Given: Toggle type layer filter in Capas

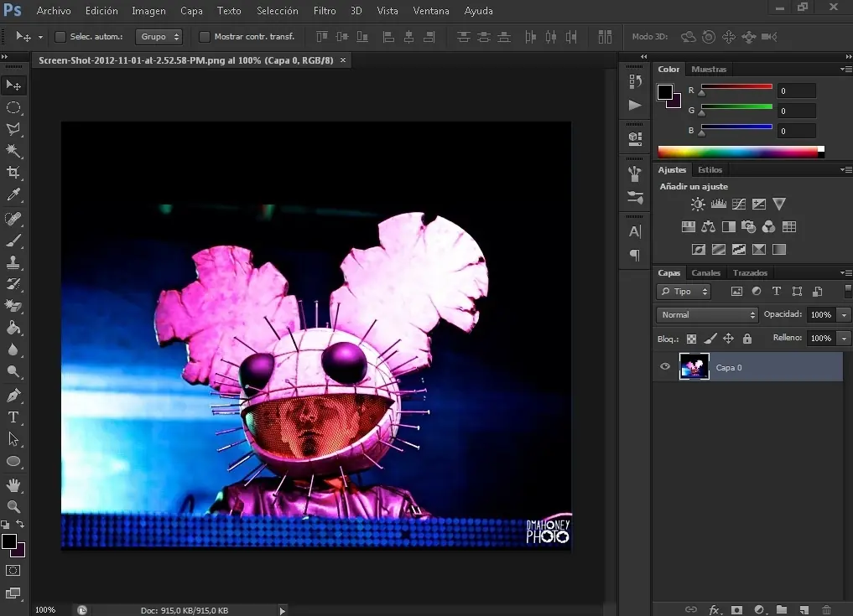Looking at the screenshot, I should (777, 292).
